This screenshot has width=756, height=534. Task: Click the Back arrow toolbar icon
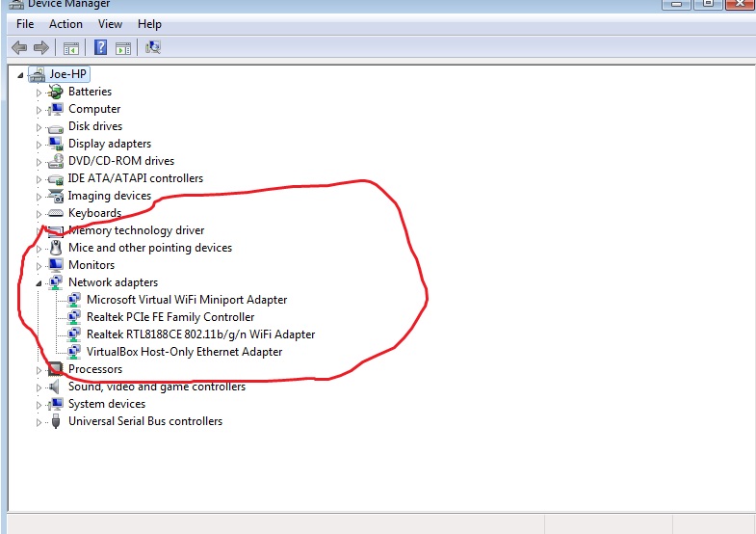coord(19,47)
